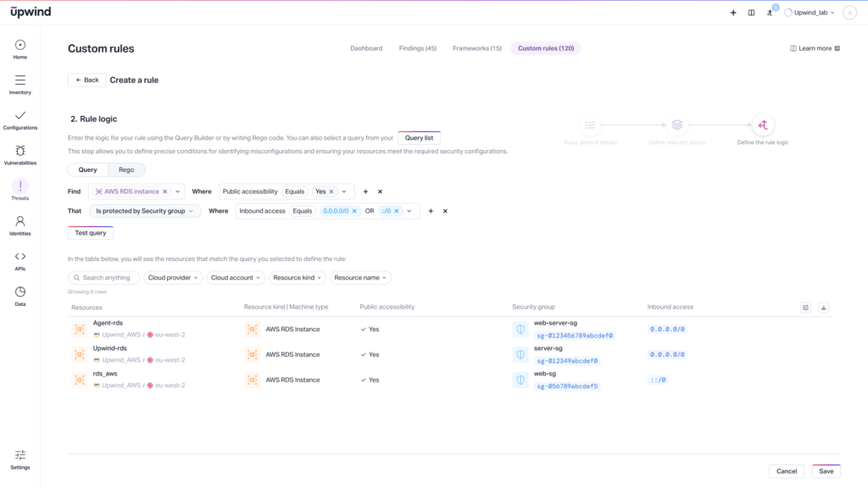The image size is (868, 489).
Task: Open security group sg-056789abcdef5 link
Action: [567, 386]
